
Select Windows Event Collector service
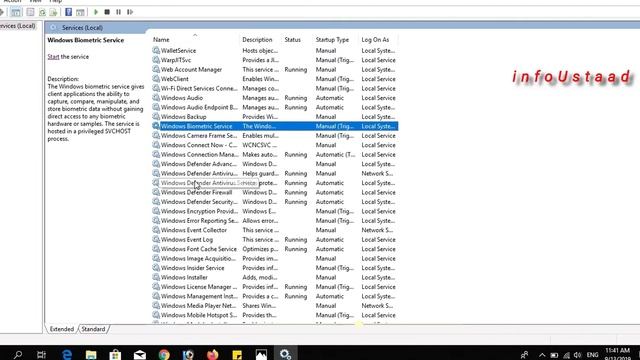click(x=275, y=230)
